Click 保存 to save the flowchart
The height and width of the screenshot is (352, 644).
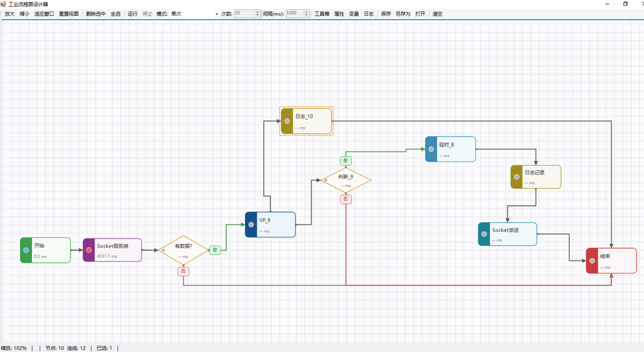386,14
